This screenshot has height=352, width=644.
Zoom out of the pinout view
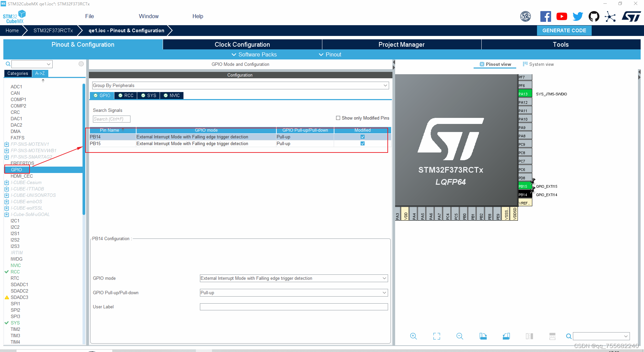click(x=460, y=336)
